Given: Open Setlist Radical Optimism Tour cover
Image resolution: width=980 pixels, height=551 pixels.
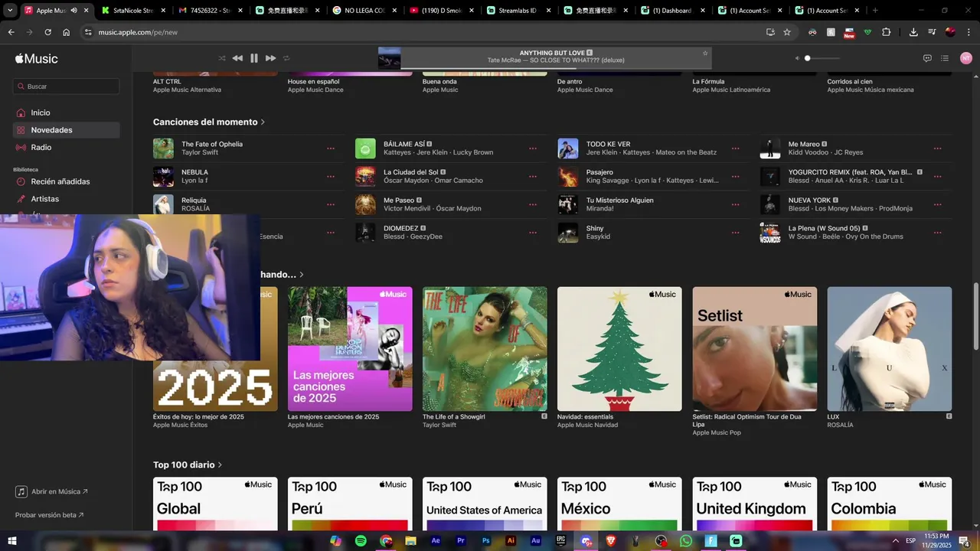Looking at the screenshot, I should (x=755, y=349).
